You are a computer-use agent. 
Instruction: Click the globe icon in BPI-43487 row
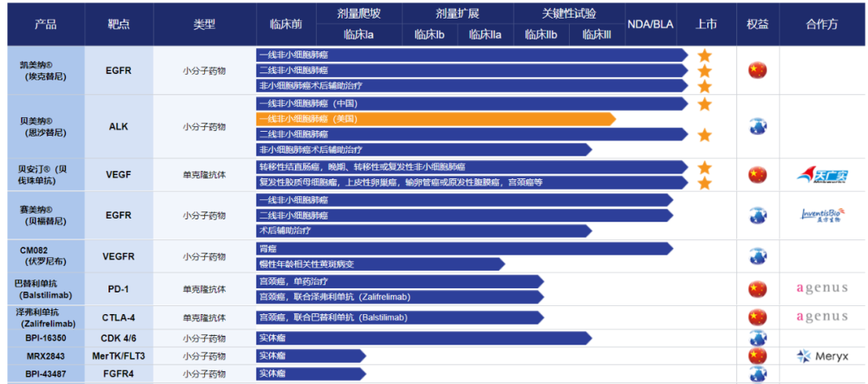[x=757, y=374]
